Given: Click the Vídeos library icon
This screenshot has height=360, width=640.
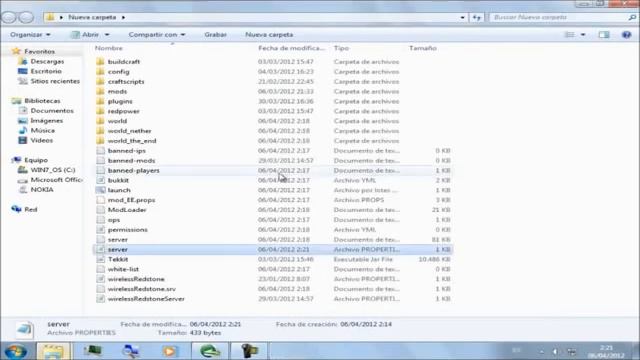Looking at the screenshot, I should [23, 140].
